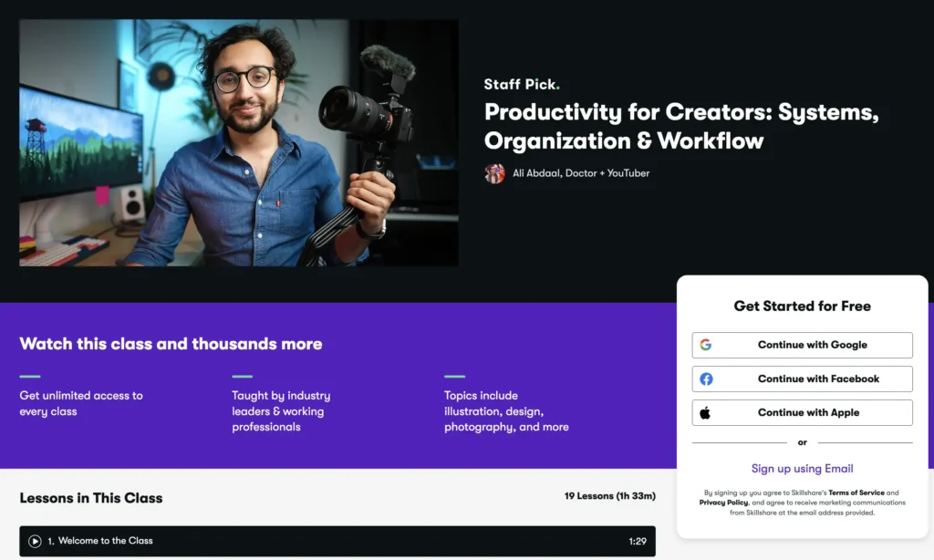Screen dimensions: 934x560
Task: Click the Staff Pick label
Action: pyautogui.click(x=521, y=85)
